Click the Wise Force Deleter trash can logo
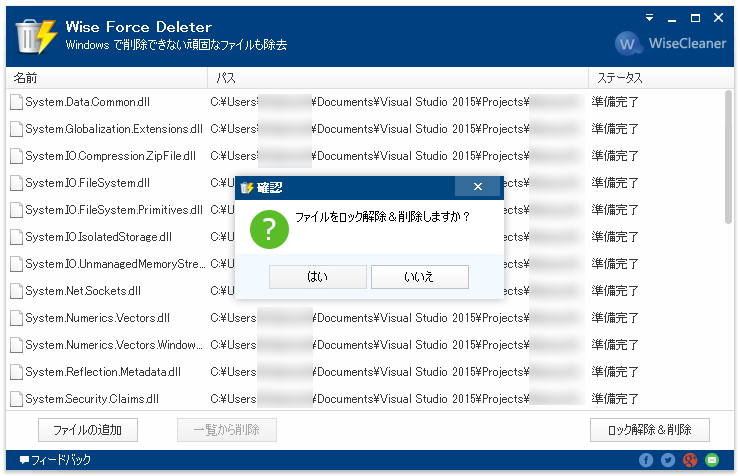The height and width of the screenshot is (476, 740). click(x=36, y=36)
